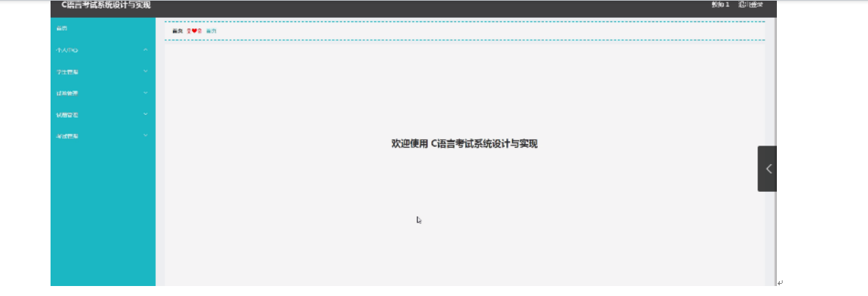Expand the 试卷管理 chevron arrow
Viewport: 868px width, 296px height.
coord(145,93)
